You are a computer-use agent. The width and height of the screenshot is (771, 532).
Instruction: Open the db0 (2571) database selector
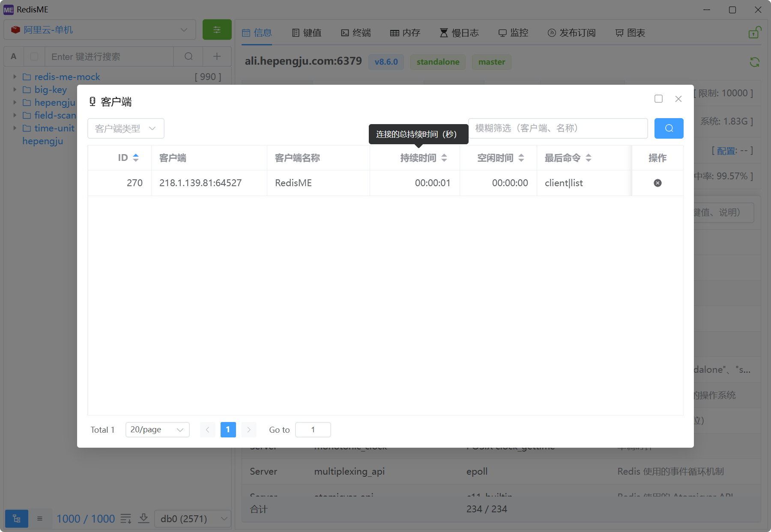point(193,519)
